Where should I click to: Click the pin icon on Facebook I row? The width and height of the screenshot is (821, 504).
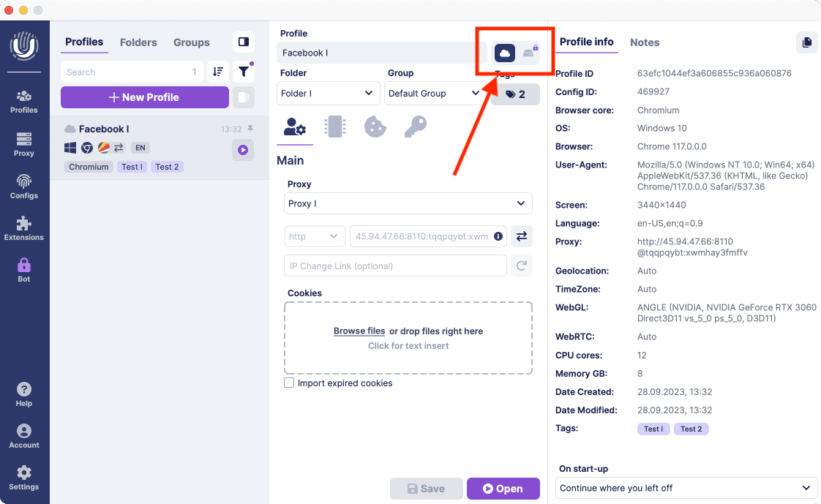click(250, 129)
